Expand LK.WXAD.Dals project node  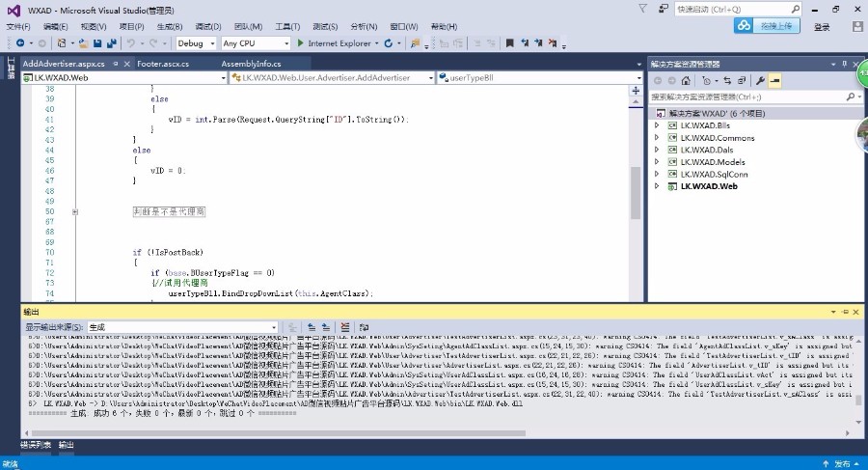(657, 150)
